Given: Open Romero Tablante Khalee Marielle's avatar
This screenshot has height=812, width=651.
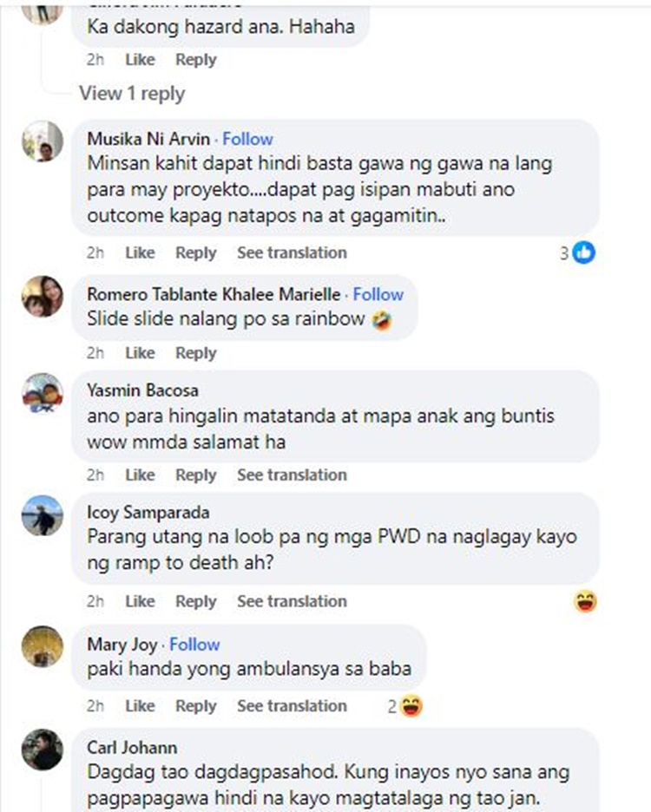Looking at the screenshot, I should coord(42,296).
